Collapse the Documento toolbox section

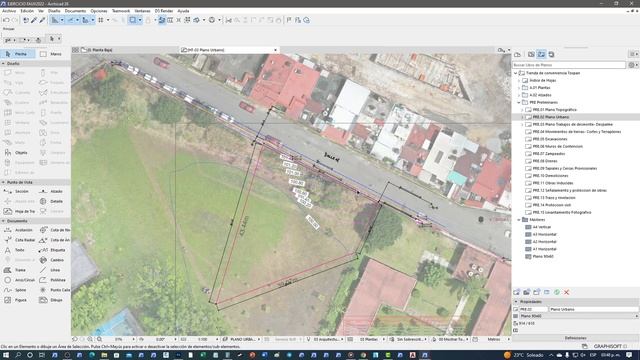4,221
